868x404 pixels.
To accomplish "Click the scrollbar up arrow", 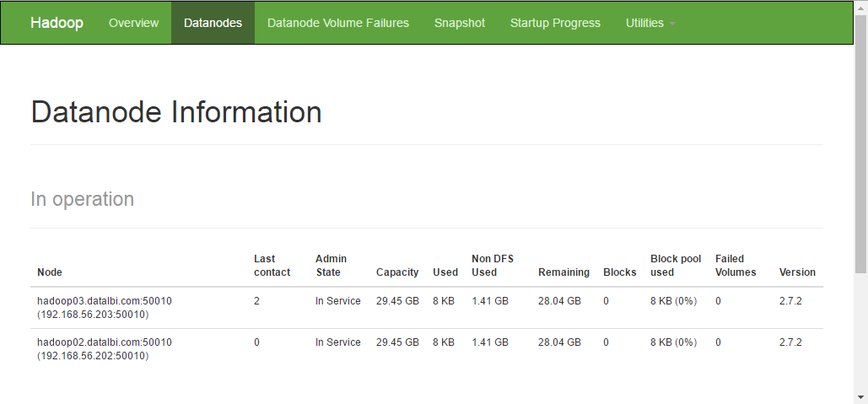I will click(860, 5).
